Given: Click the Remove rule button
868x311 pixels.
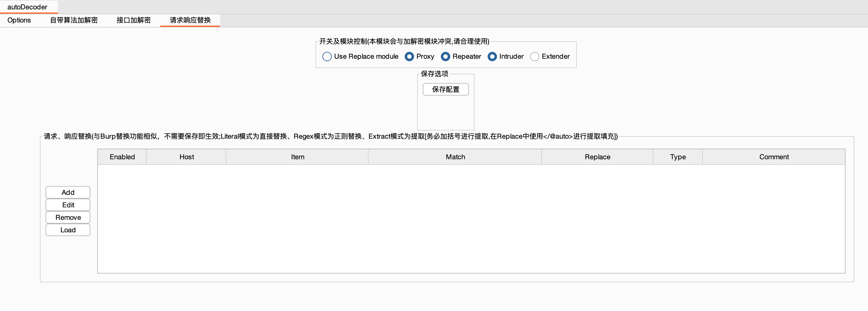Looking at the screenshot, I should pos(68,217).
